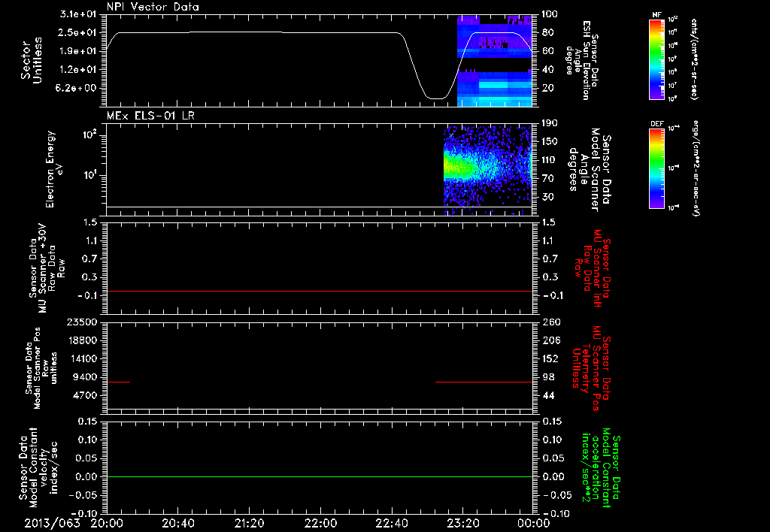
Task: Click the 'Sector Unitless' axis title
Action: [32, 60]
